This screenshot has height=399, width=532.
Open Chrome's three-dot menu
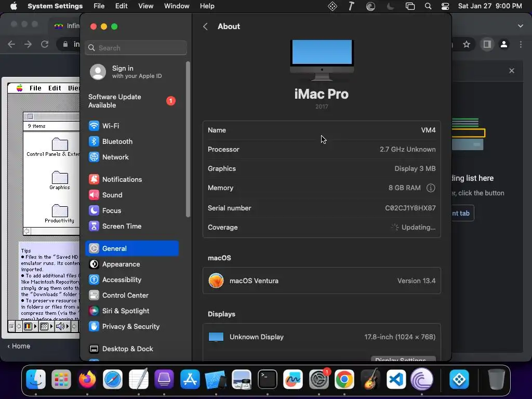(521, 44)
